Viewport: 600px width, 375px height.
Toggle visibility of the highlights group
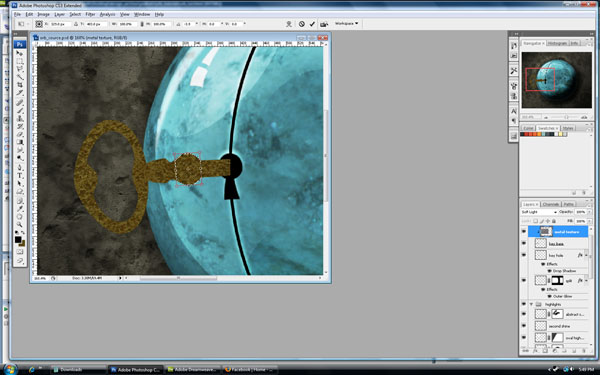(x=524, y=304)
